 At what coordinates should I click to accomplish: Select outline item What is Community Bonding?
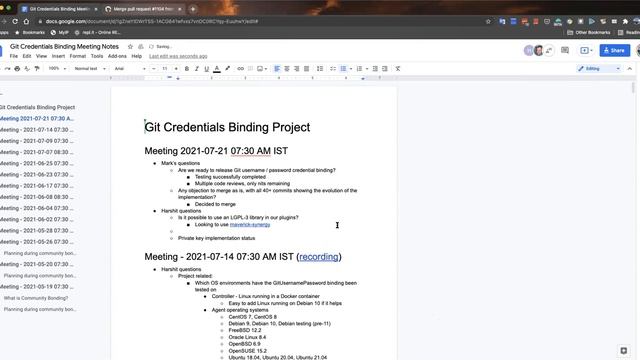pos(36,298)
